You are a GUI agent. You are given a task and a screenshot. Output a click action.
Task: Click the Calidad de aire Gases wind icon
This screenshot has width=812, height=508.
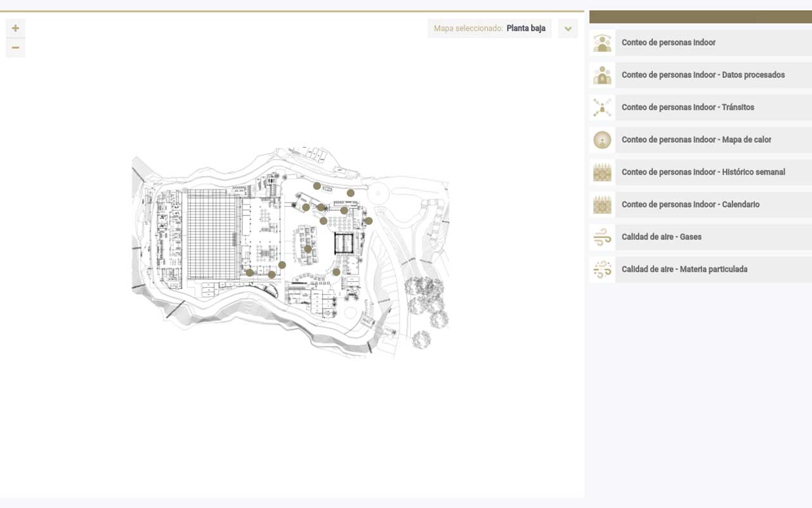602,237
